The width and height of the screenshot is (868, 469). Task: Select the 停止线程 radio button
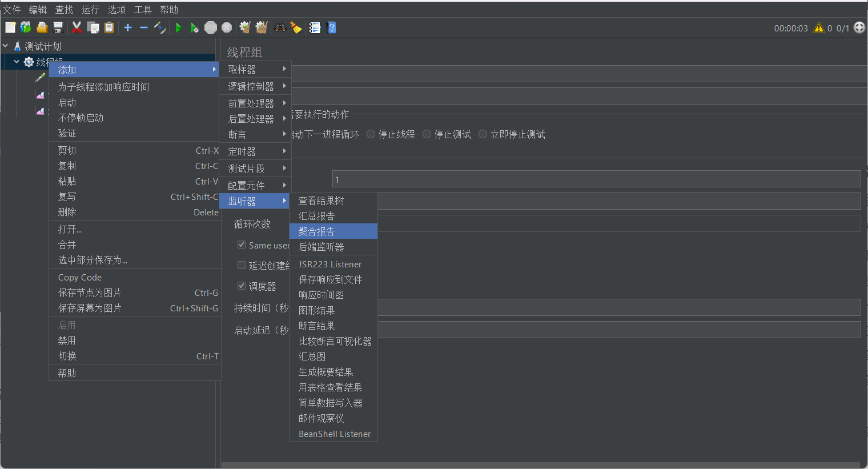(x=371, y=134)
